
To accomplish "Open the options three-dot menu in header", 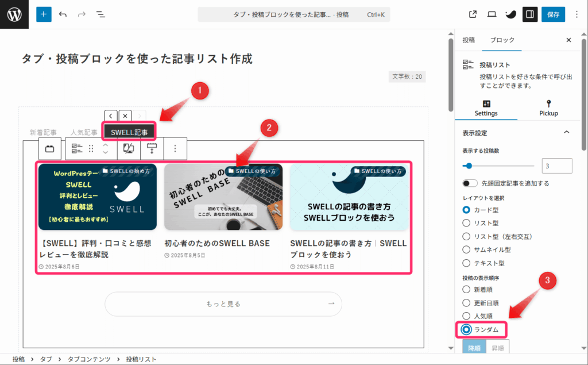I will click(x=577, y=14).
